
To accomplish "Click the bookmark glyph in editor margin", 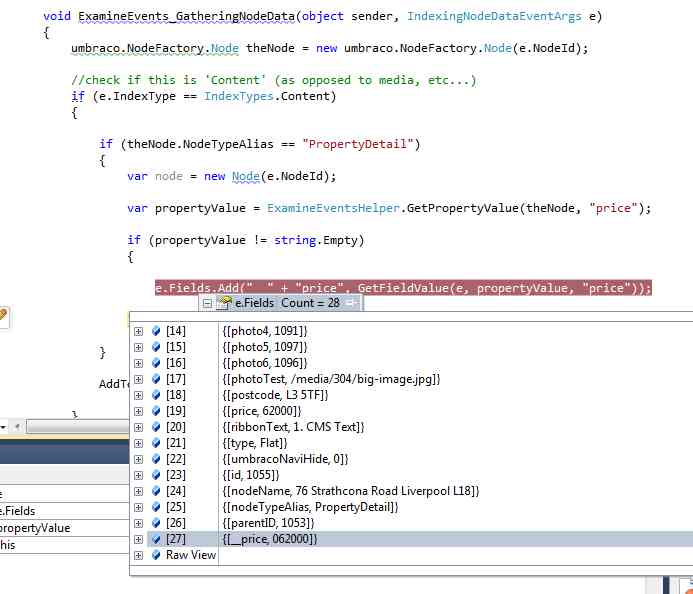I will 3,315.
